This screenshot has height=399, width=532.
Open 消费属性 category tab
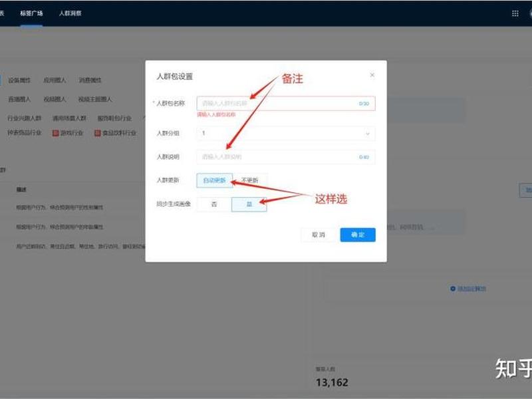point(90,80)
